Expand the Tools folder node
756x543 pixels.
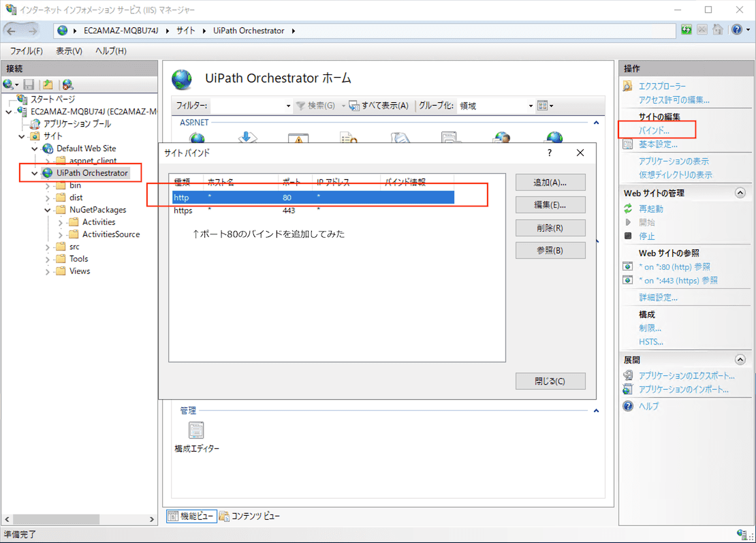point(47,259)
